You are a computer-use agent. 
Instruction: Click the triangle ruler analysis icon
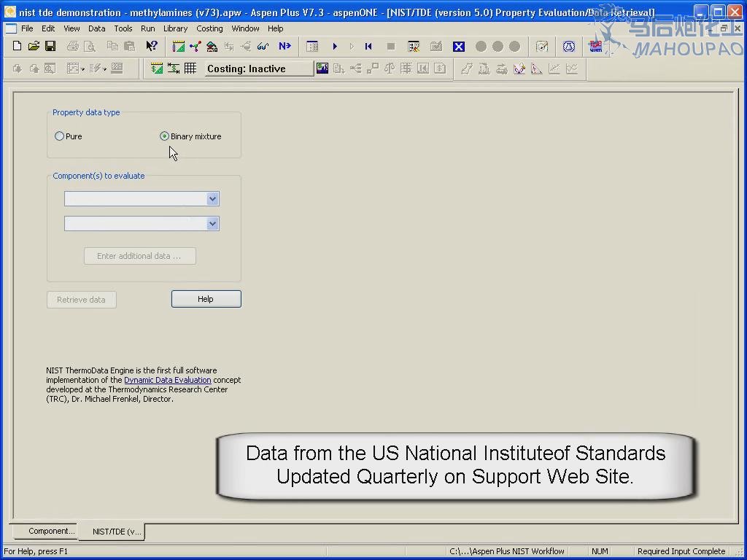click(536, 69)
